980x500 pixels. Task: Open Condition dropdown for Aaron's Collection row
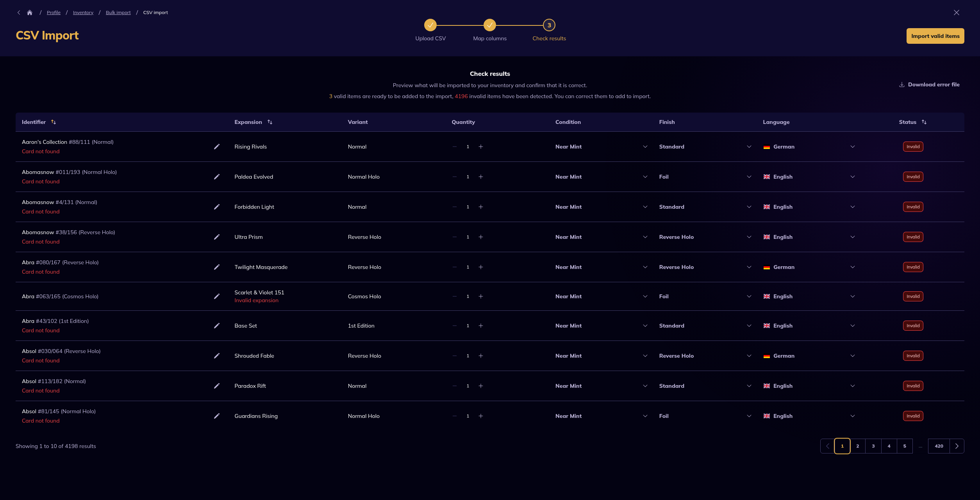point(645,147)
